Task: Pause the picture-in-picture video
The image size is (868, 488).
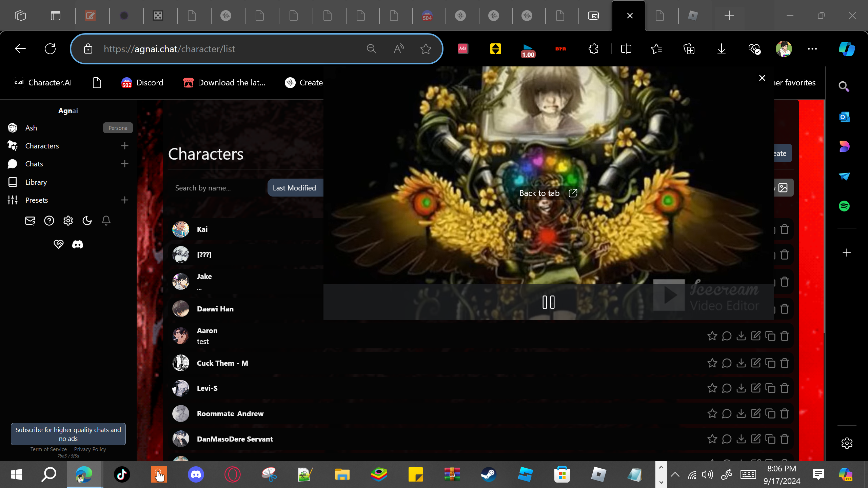Action: (x=548, y=302)
